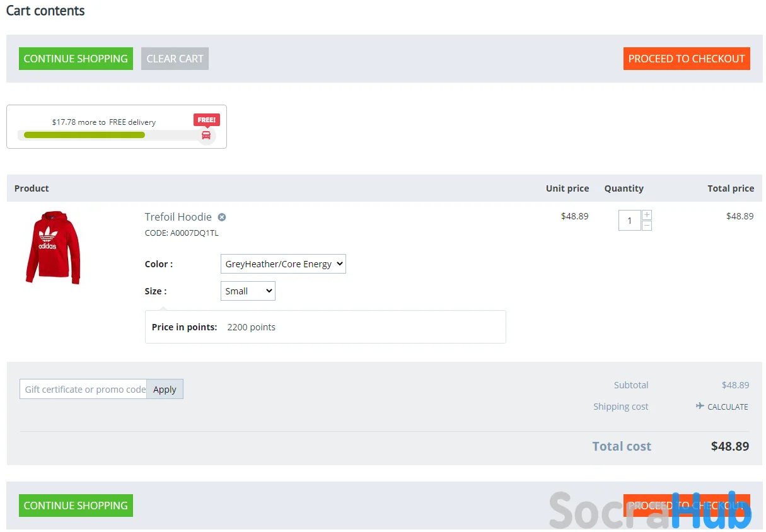766x532 pixels.
Task: Remove Trefoil Hoodie using the x icon
Action: (222, 217)
